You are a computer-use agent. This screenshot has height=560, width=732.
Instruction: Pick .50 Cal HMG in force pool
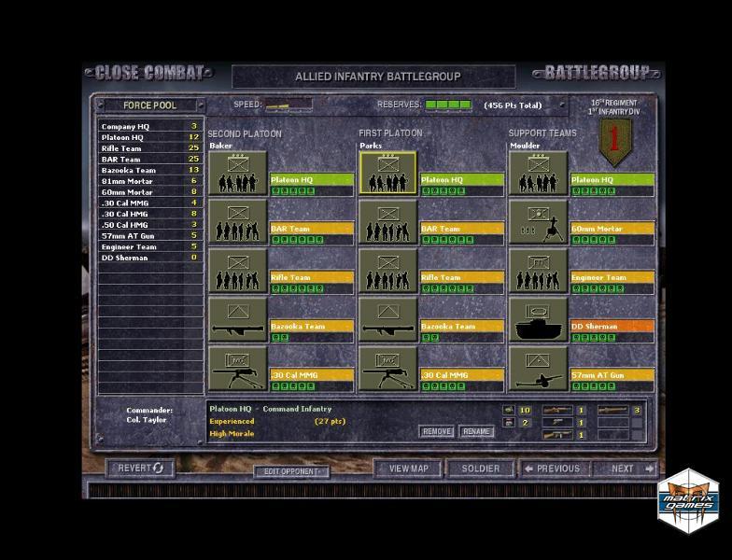149,225
